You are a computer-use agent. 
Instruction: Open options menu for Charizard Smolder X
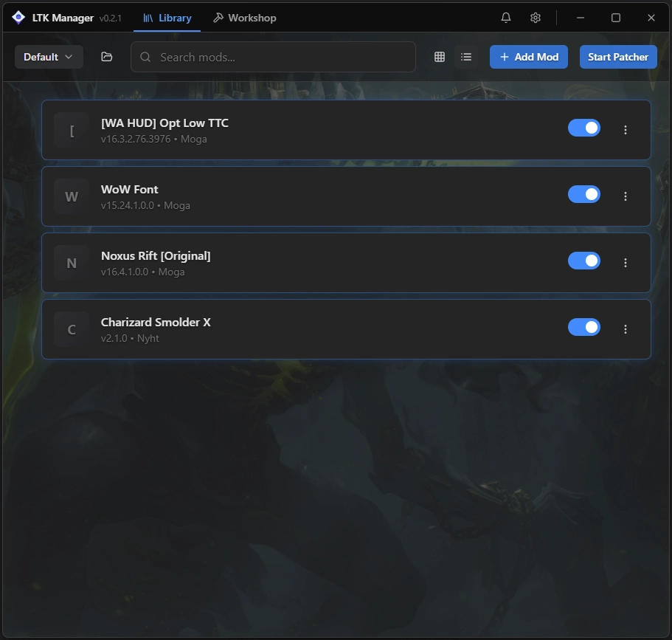(x=626, y=329)
